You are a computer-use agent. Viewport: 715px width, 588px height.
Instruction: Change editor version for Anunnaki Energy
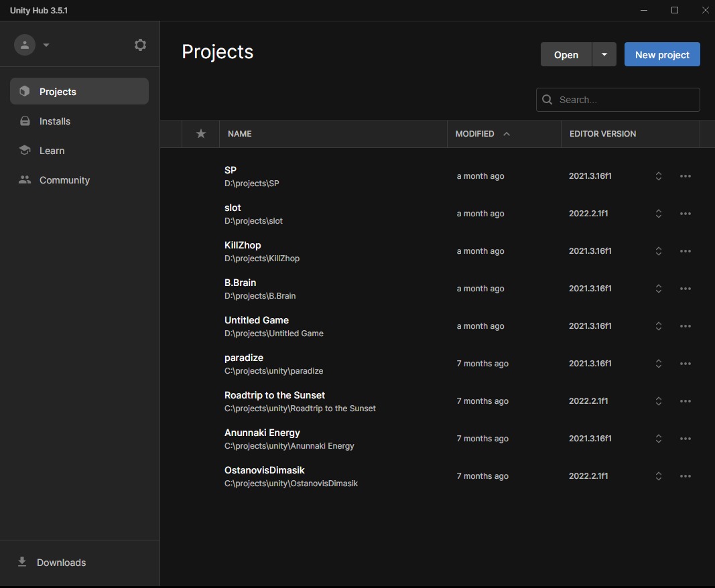(659, 439)
